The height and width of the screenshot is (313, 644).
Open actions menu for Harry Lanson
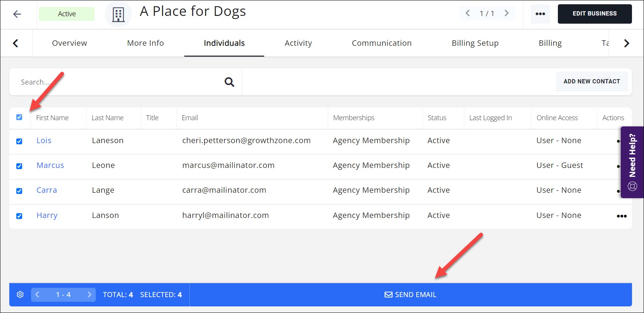[x=621, y=216]
